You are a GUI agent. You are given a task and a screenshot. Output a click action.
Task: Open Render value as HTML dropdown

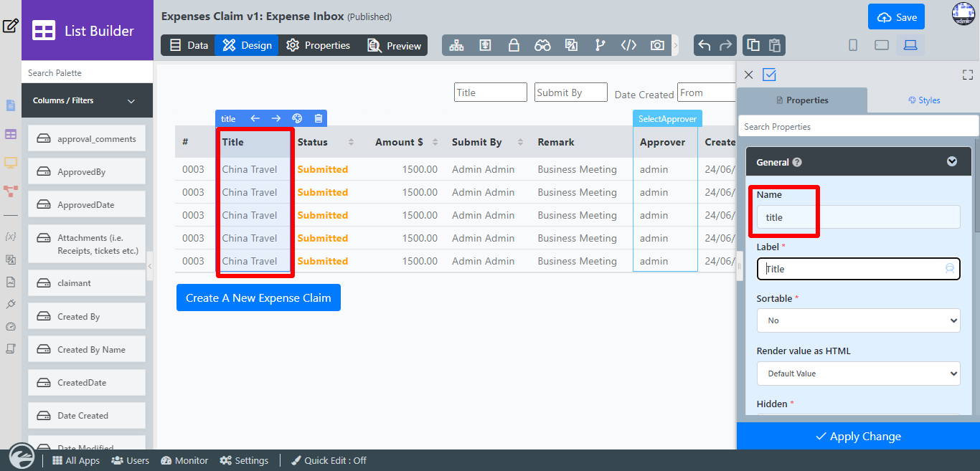click(858, 374)
